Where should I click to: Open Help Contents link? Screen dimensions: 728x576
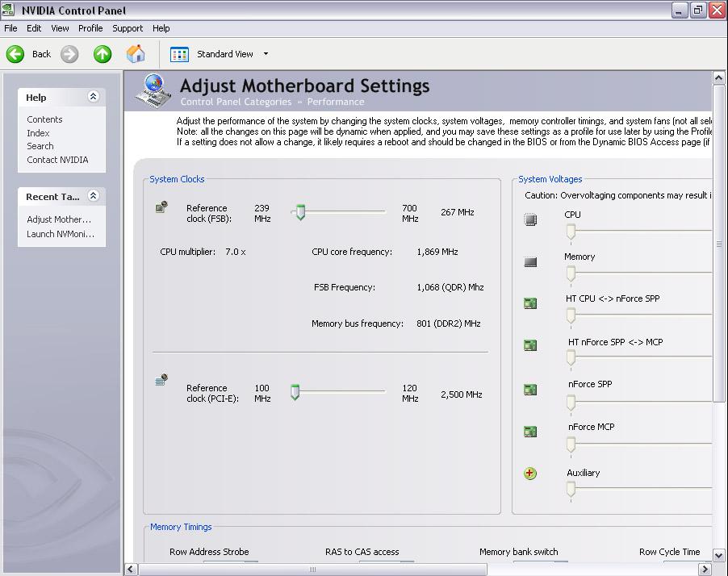click(44, 119)
